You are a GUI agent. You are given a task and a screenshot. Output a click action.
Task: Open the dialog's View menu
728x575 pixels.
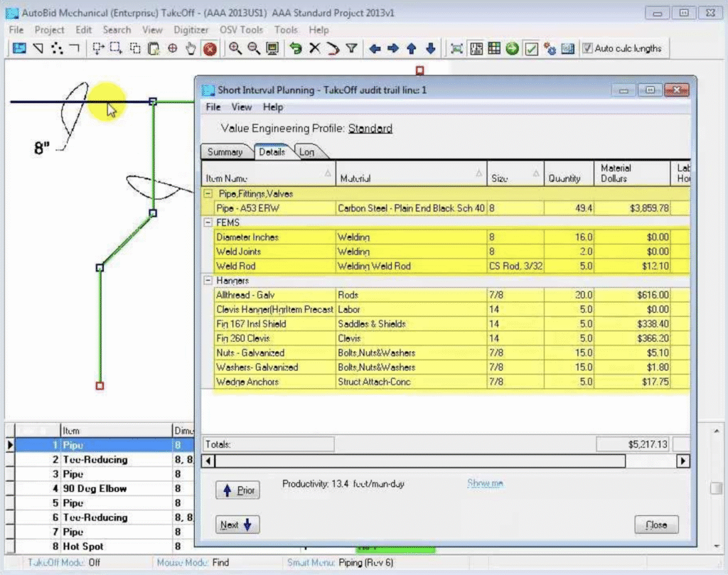tap(242, 107)
